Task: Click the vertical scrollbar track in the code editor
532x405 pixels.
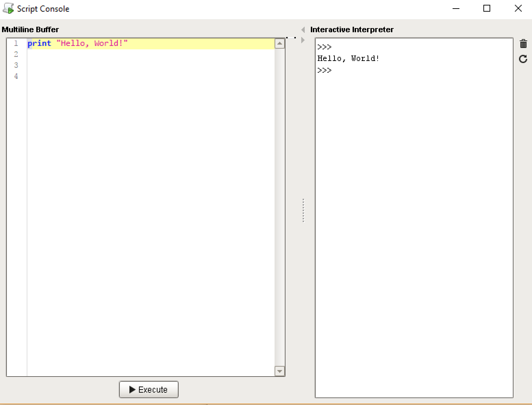Action: (280, 206)
